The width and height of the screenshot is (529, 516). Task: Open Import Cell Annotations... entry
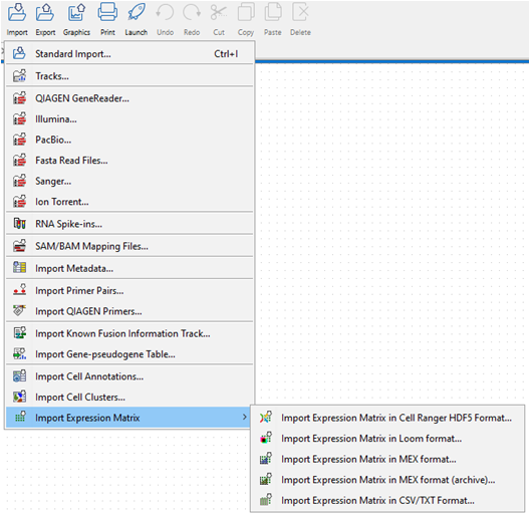tap(130, 376)
